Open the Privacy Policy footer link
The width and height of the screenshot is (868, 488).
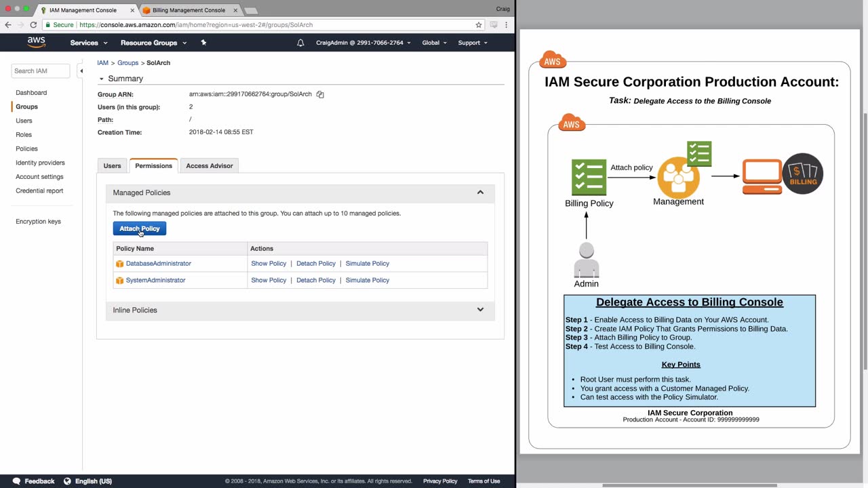[440, 481]
